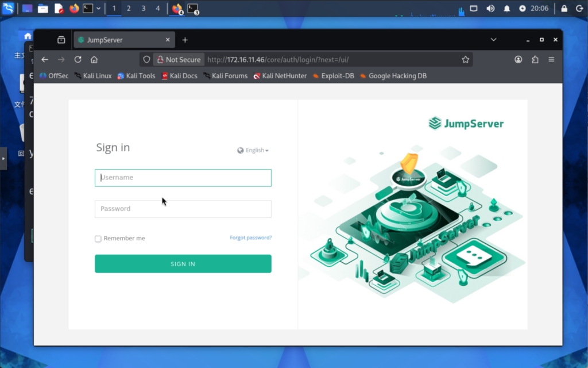
Task: Open the system volume control in the panel
Action: (490, 9)
